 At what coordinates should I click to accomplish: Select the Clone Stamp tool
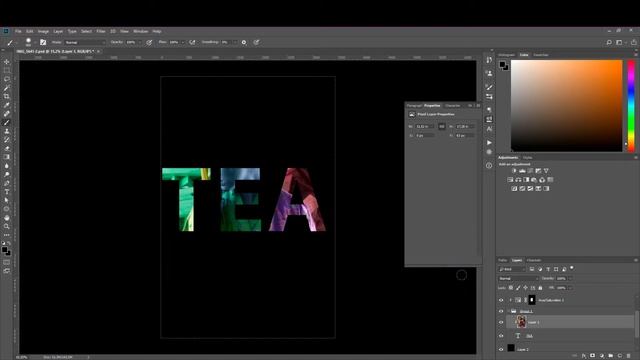(7, 131)
